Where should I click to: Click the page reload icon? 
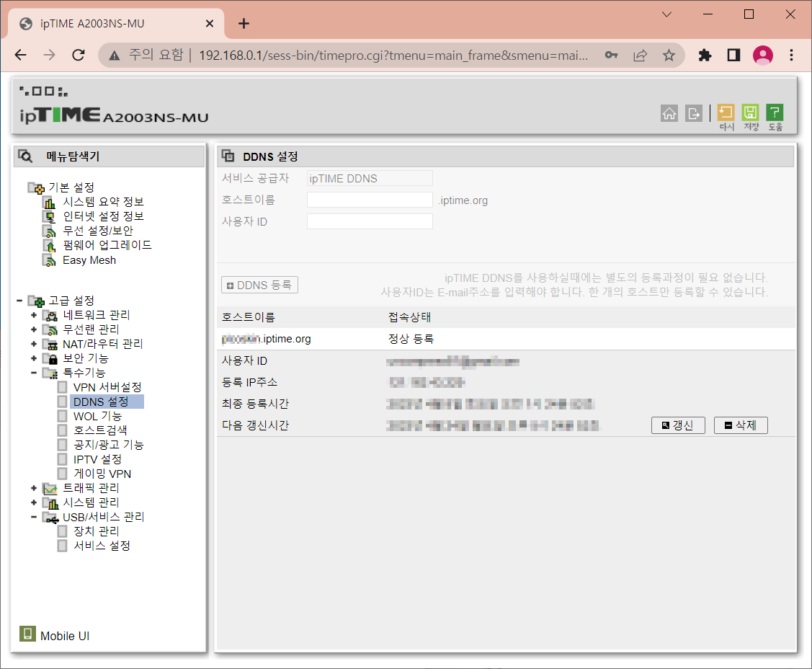(78, 54)
